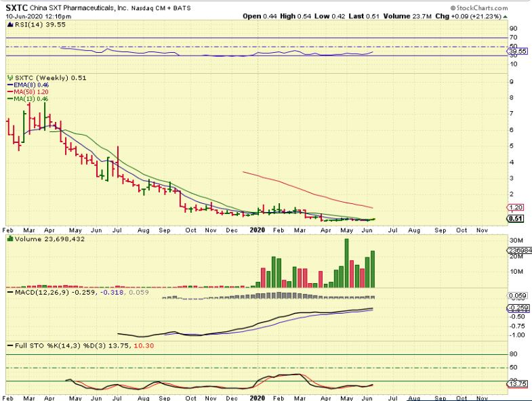Click the MA(13) 0.46 legend entry
The height and width of the screenshot is (401, 532).
coord(28,99)
